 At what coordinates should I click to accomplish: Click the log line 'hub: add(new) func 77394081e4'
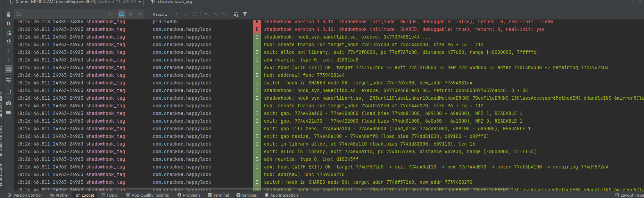coord(304,75)
